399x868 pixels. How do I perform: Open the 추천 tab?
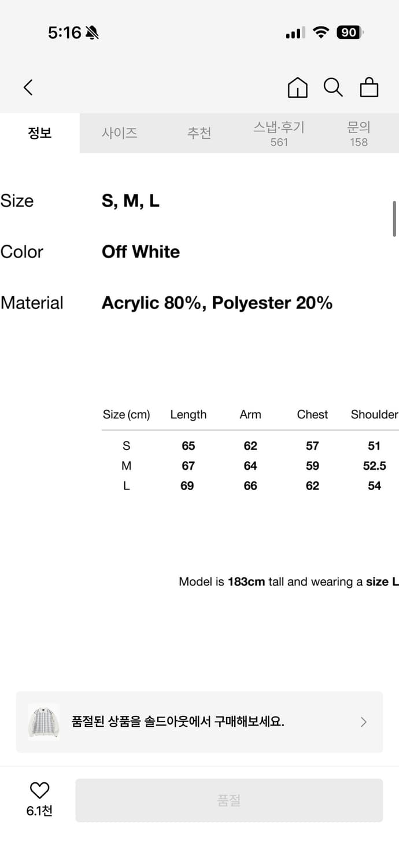(199, 133)
